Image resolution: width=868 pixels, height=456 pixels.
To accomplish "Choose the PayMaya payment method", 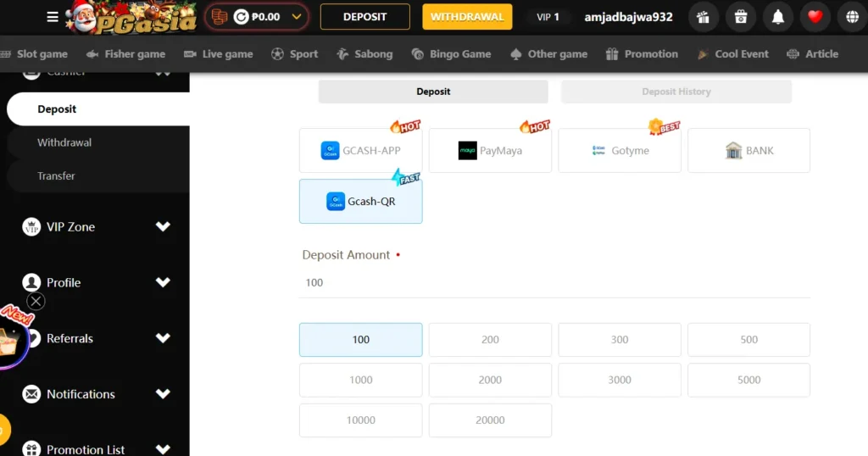I will 490,151.
